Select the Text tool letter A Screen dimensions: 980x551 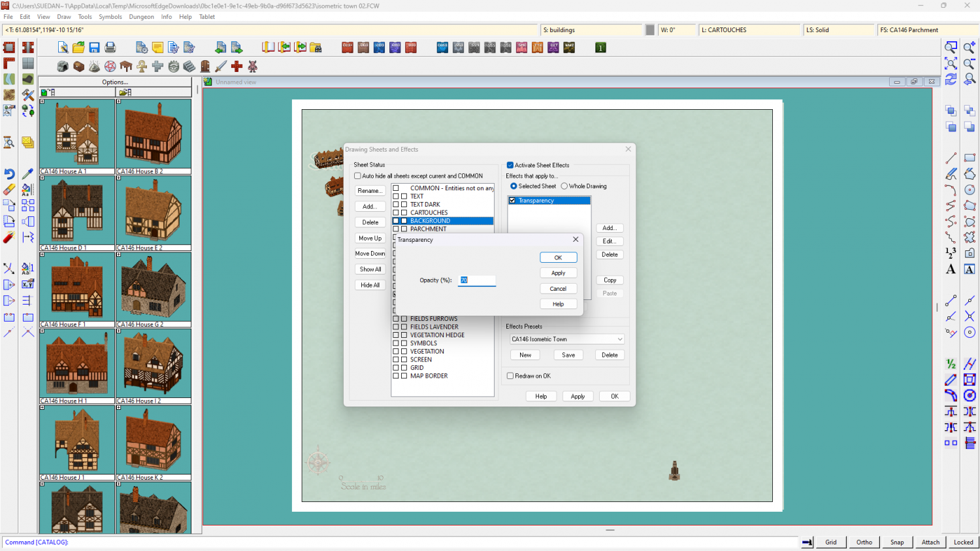[951, 269]
